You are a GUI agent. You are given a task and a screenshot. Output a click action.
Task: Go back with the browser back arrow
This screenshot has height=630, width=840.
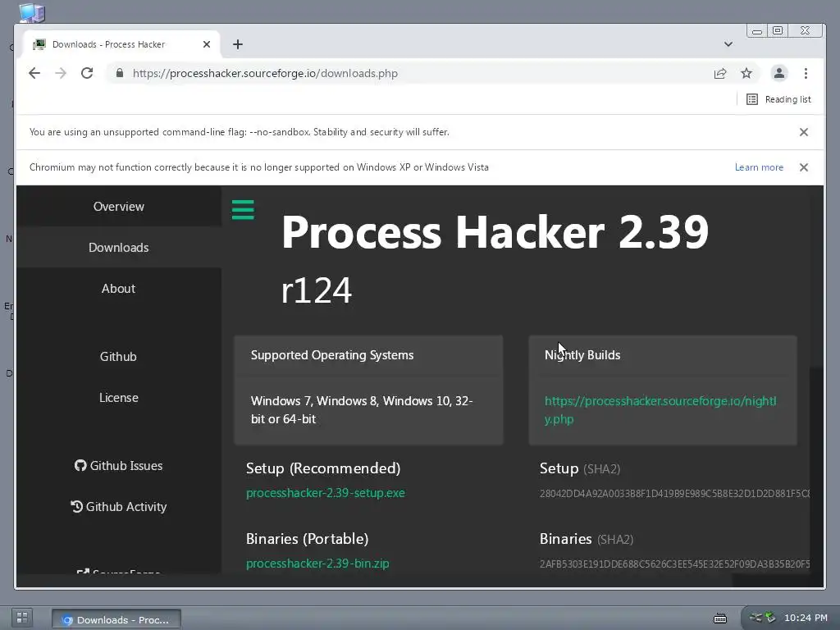[x=34, y=73]
